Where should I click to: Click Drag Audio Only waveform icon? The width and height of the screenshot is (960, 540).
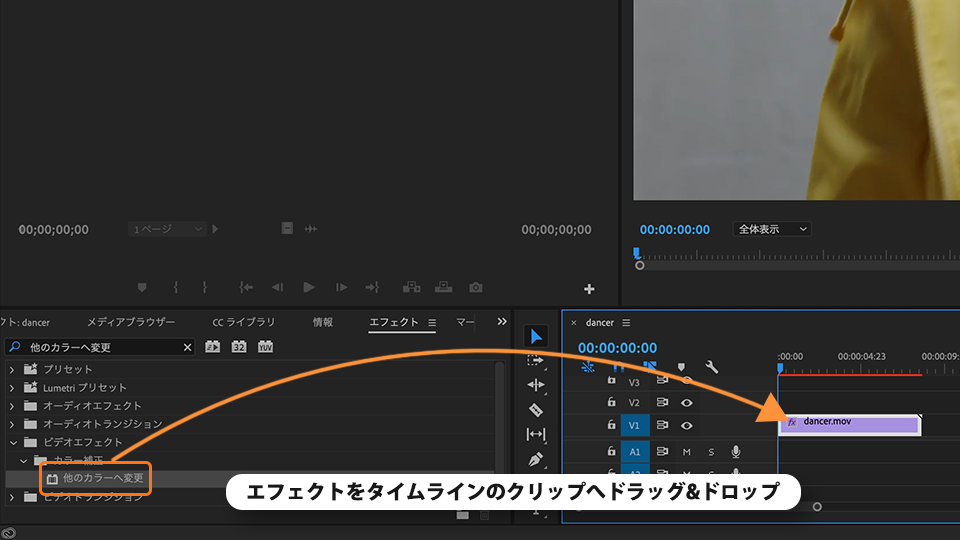point(311,228)
